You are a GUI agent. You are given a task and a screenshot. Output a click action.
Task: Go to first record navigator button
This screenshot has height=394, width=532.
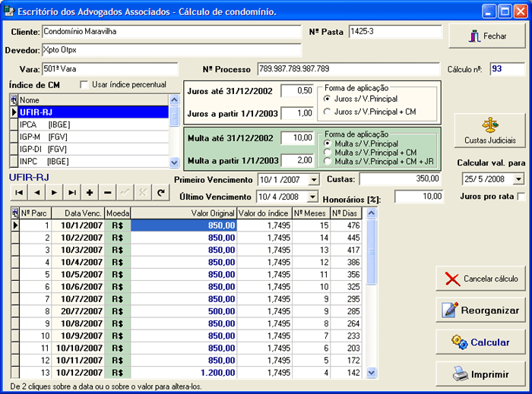coord(19,192)
